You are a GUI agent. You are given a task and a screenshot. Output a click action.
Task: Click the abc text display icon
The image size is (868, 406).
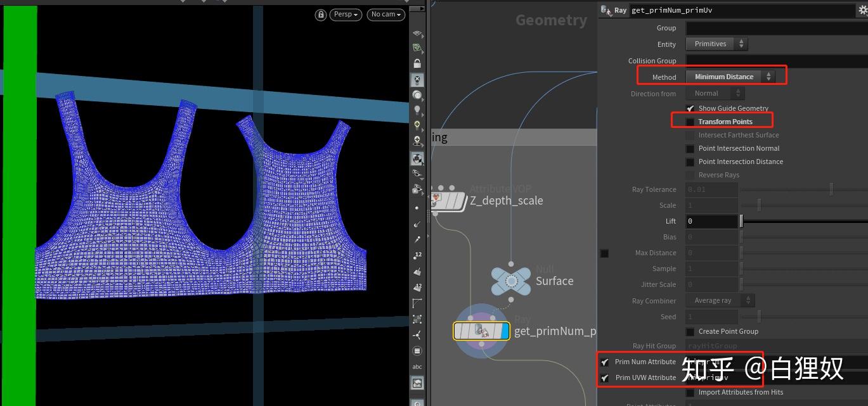417,367
